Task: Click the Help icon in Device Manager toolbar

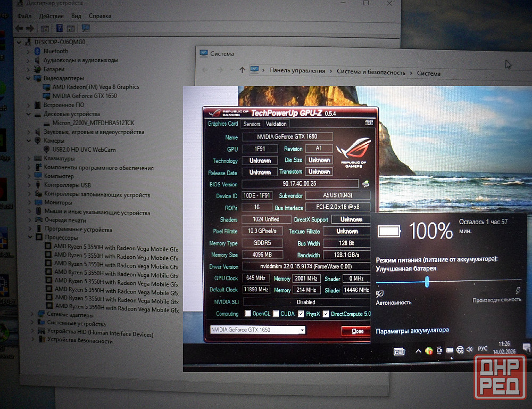Action: [x=59, y=28]
